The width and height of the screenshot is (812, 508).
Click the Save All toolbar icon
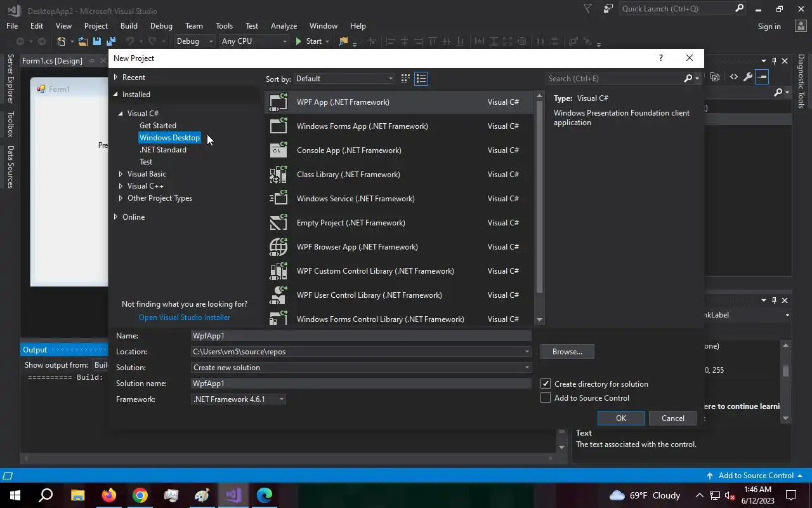[110, 41]
